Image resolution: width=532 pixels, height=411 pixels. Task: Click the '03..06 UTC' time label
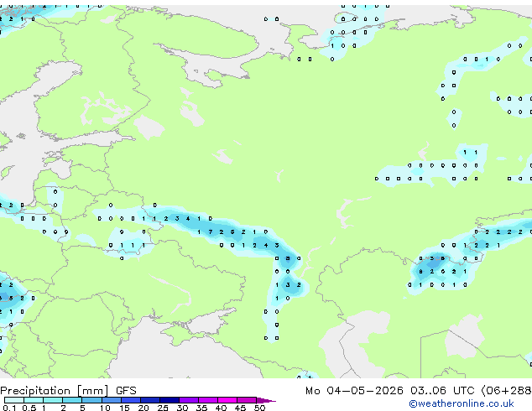(x=442, y=391)
